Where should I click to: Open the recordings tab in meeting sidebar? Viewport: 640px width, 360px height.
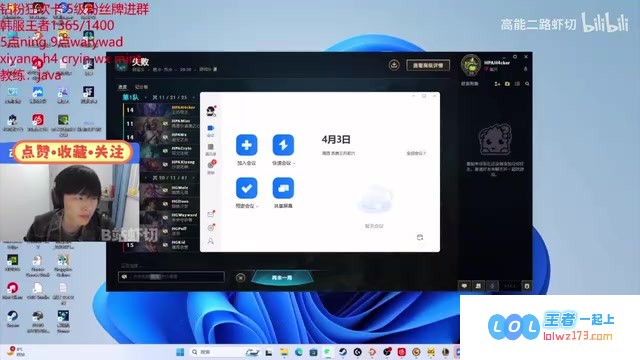pos(211,149)
